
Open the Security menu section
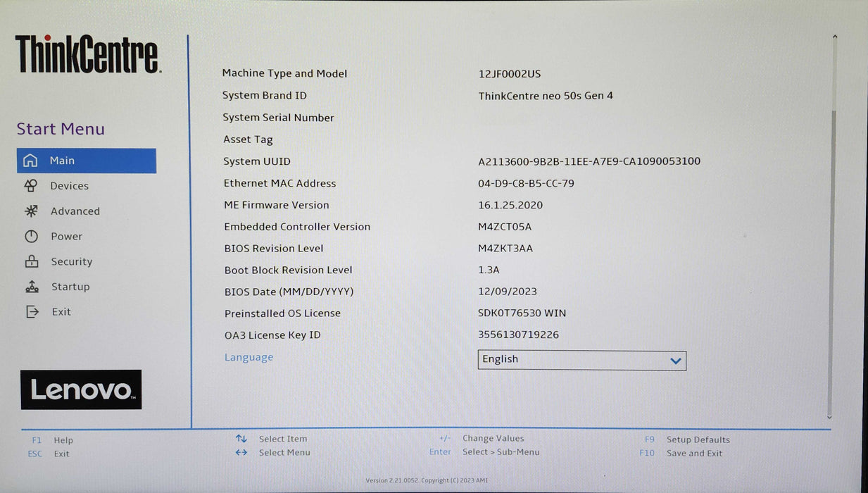(71, 261)
